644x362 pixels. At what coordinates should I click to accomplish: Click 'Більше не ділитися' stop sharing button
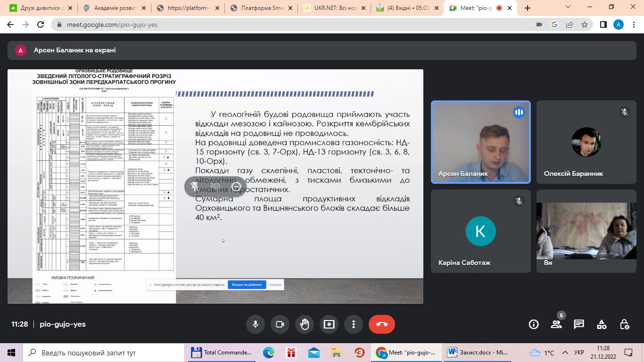pos(247,285)
